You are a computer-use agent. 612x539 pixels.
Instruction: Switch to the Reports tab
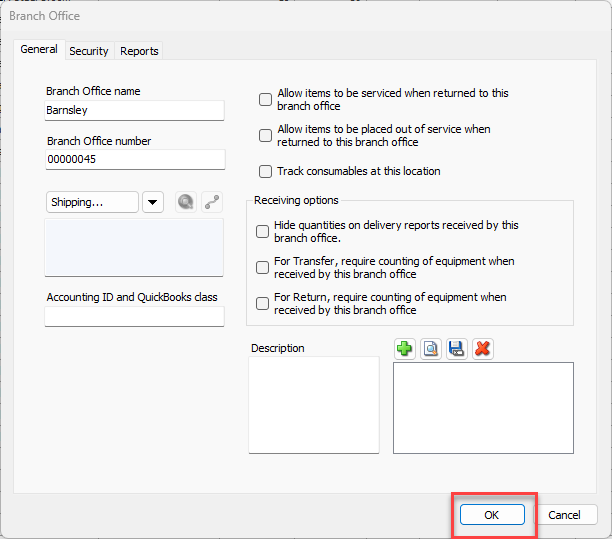[x=139, y=51]
